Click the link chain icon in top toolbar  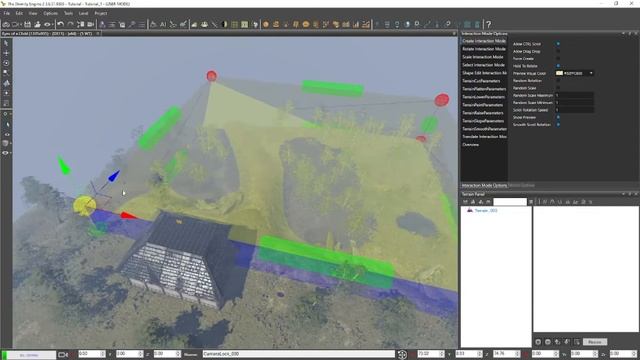448,24
